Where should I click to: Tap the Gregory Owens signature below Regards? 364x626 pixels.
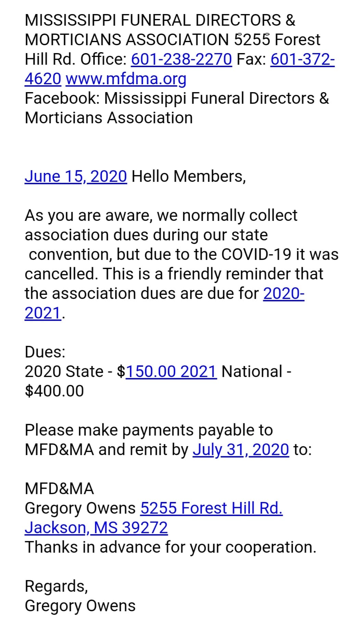pyautogui.click(x=80, y=606)
